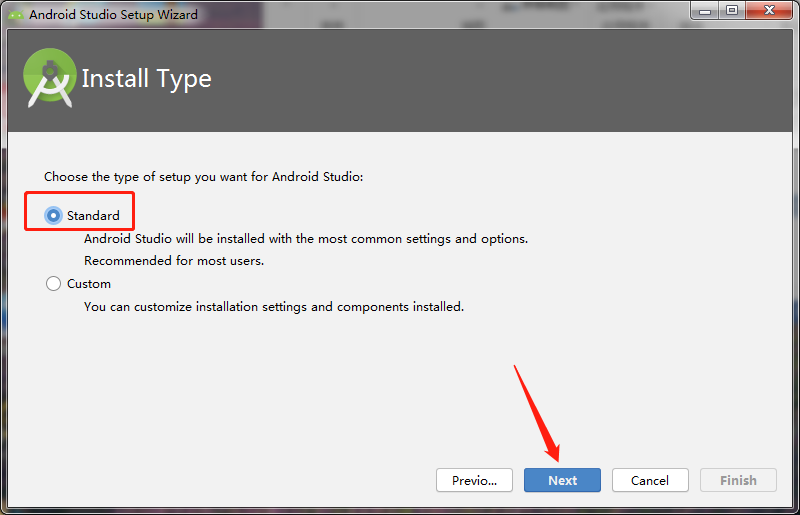This screenshot has height=515, width=800.
Task: Click 'Recommended for most users.' text
Action: [x=174, y=261]
